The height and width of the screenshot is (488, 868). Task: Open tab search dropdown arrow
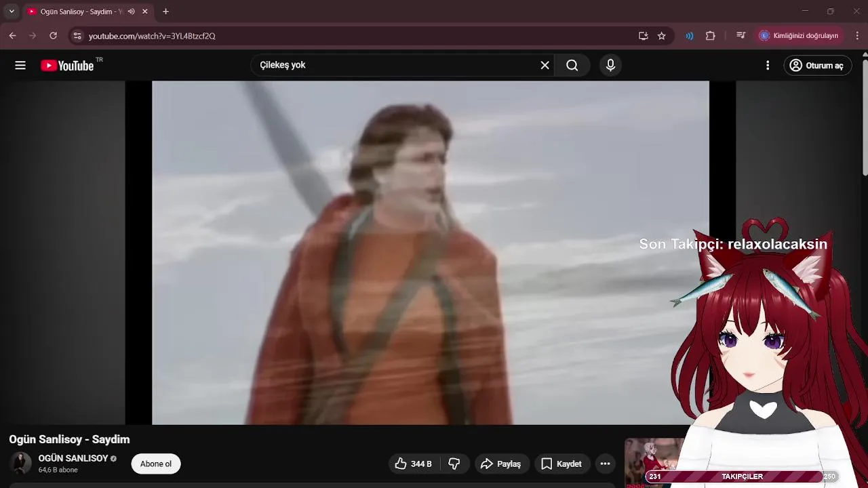12,12
